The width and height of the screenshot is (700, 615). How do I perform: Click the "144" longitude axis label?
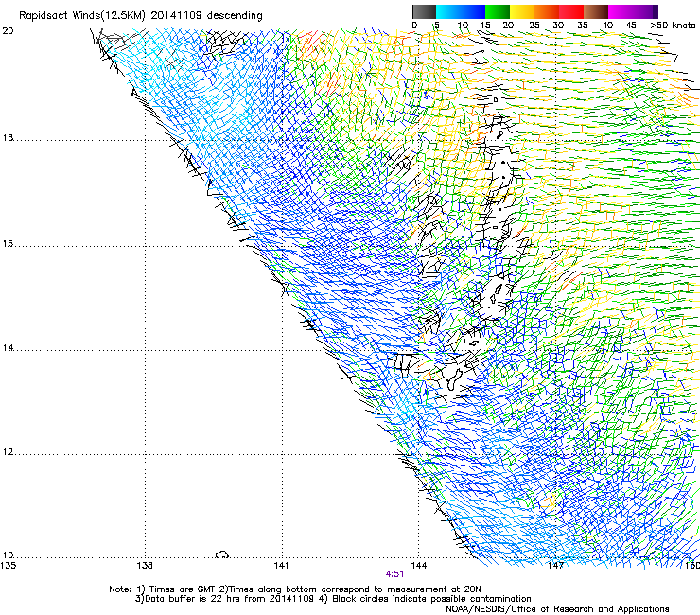pos(418,566)
